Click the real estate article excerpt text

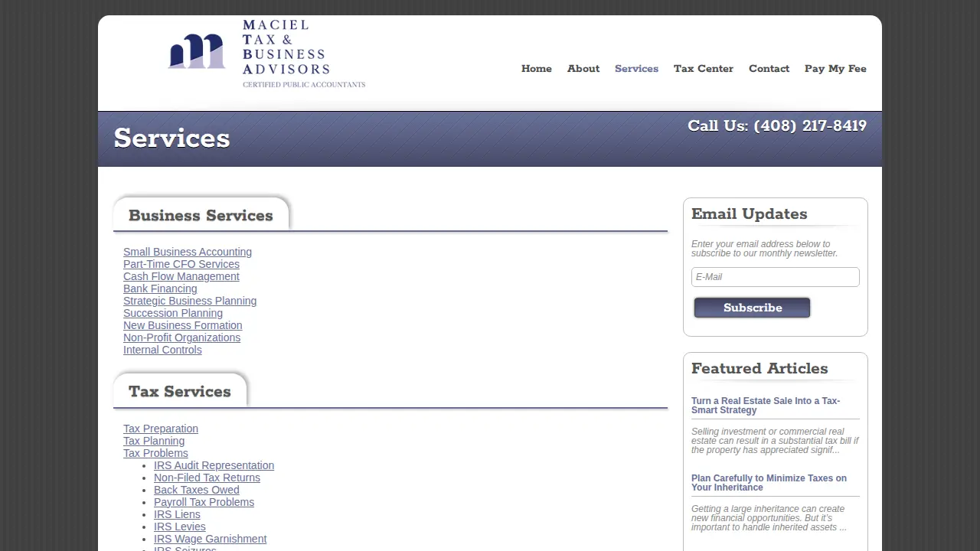(x=775, y=441)
